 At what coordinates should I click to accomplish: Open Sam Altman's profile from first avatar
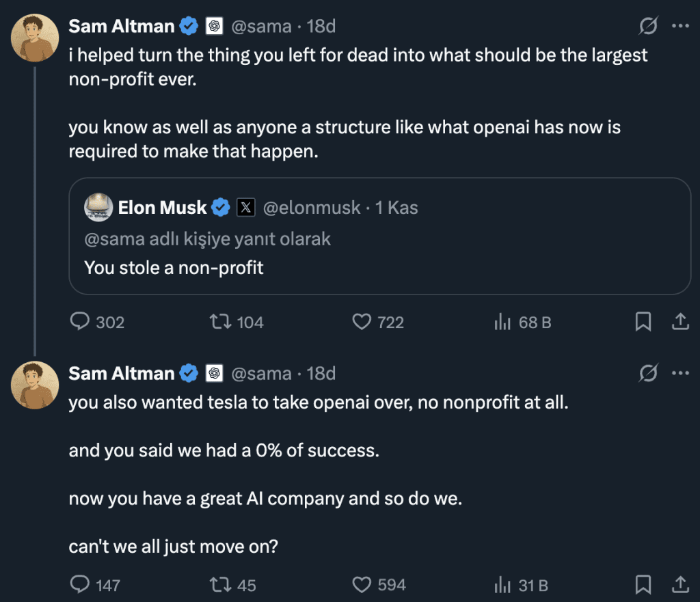(x=35, y=36)
